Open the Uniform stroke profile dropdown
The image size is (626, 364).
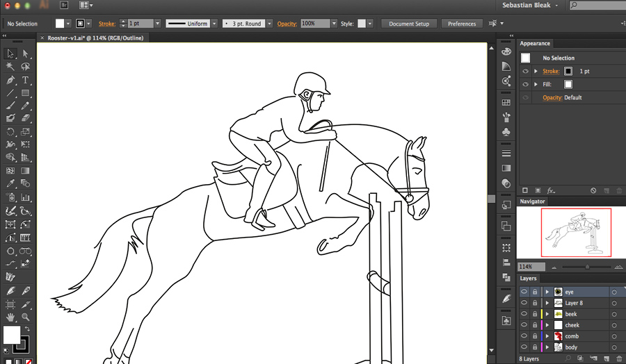click(215, 24)
